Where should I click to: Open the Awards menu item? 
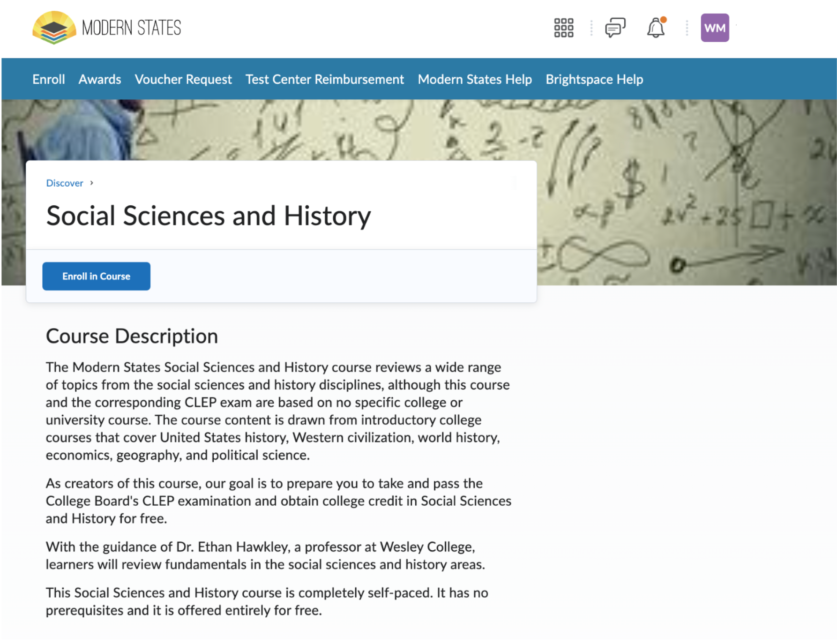point(100,79)
